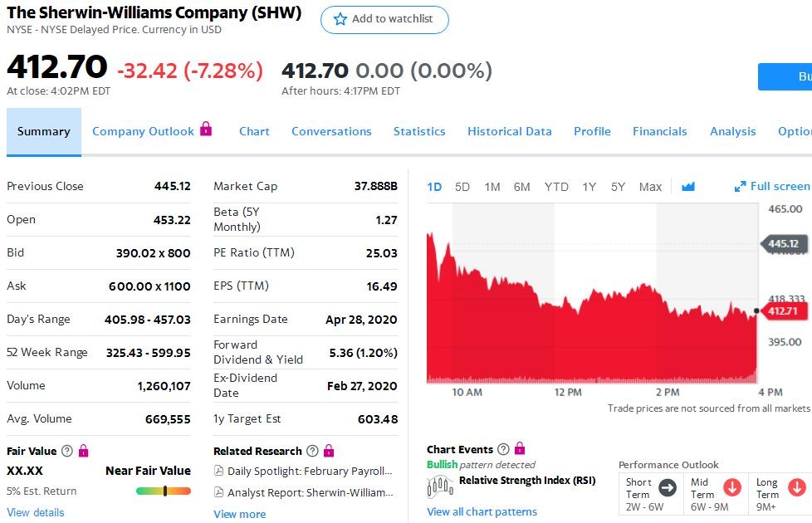The width and height of the screenshot is (812, 523).
Task: Click Related Research help question icon
Action: (x=312, y=451)
